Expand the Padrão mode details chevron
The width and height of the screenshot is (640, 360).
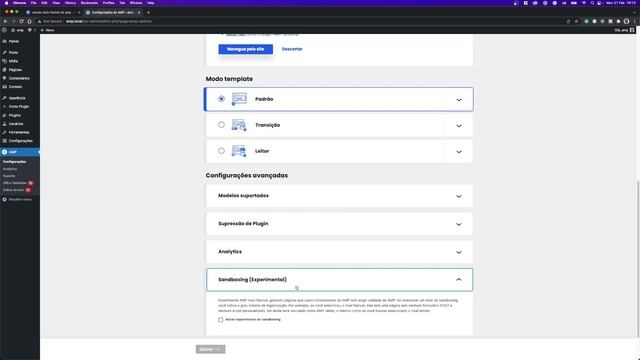pyautogui.click(x=459, y=100)
